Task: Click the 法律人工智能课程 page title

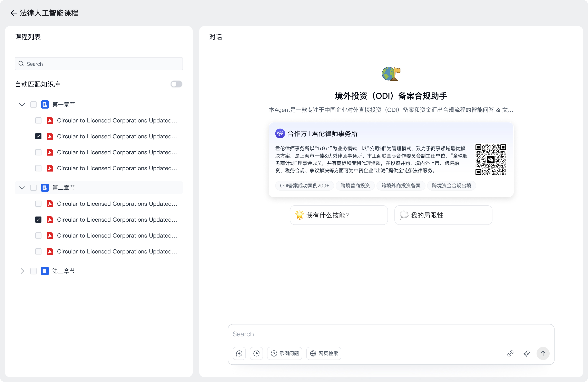Action: tap(49, 13)
